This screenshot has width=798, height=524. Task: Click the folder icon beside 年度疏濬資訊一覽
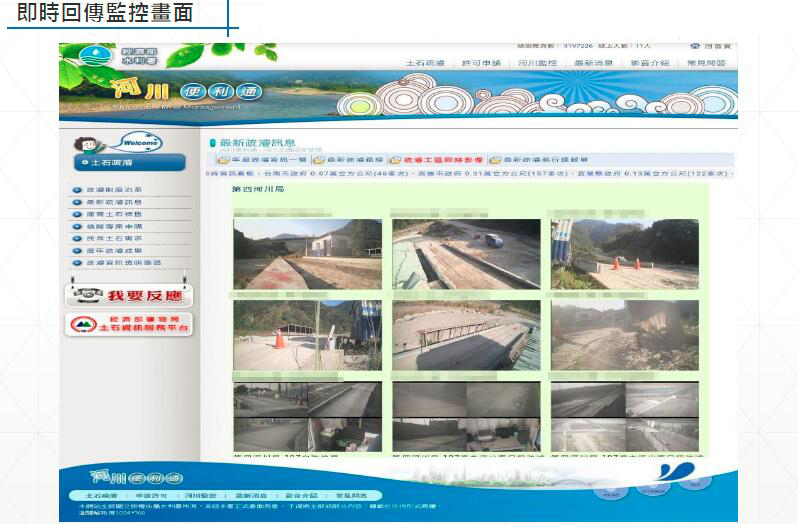pos(223,160)
